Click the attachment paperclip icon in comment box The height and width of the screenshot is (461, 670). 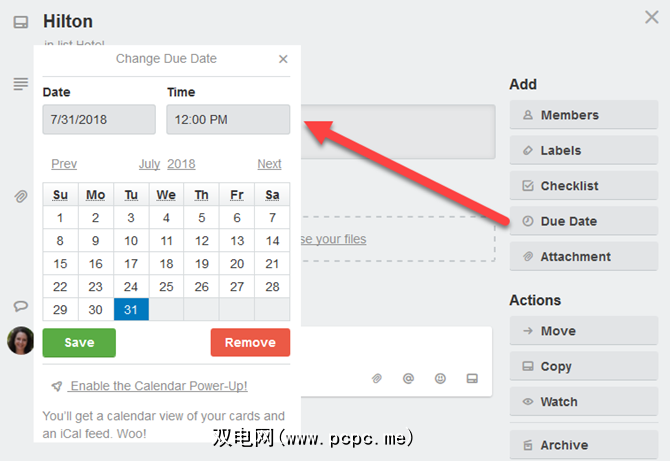tap(377, 379)
